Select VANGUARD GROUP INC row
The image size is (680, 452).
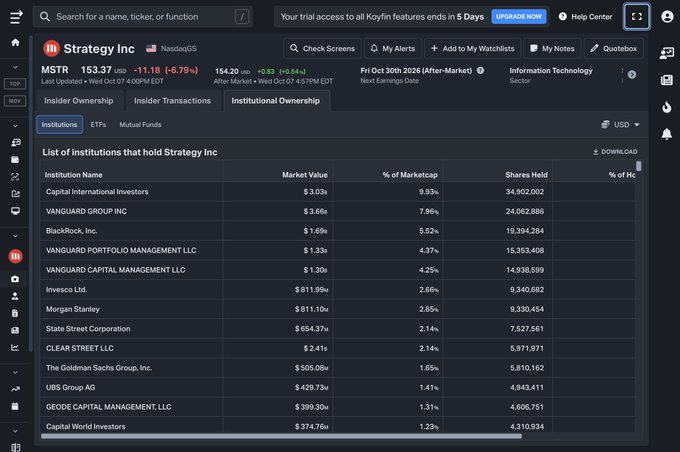[338, 211]
